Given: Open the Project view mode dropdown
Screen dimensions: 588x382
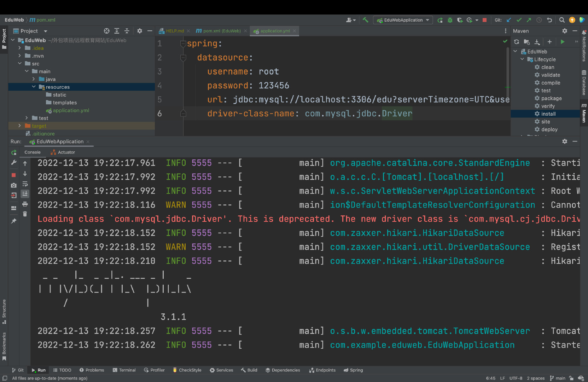Looking at the screenshot, I should click(46, 31).
